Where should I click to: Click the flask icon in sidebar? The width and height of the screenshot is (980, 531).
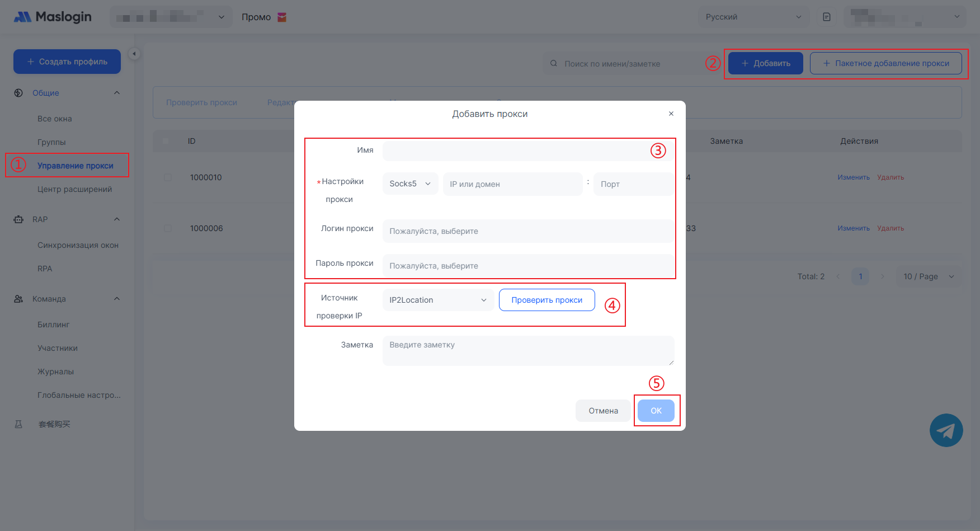pos(18,424)
